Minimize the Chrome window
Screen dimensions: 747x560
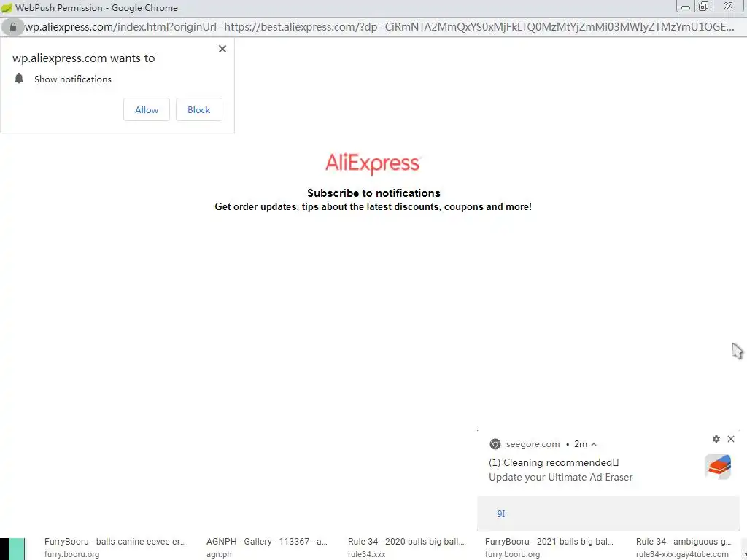tap(686, 7)
